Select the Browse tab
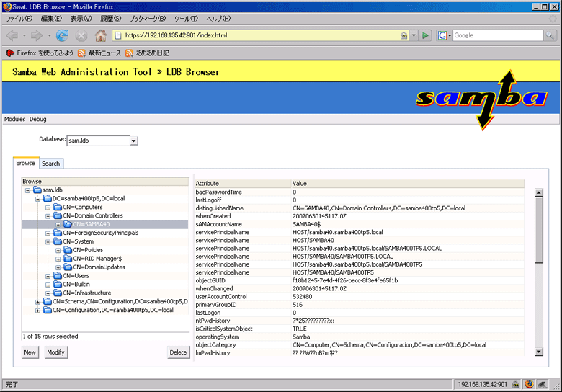This screenshot has height=392, width=562. [25, 163]
